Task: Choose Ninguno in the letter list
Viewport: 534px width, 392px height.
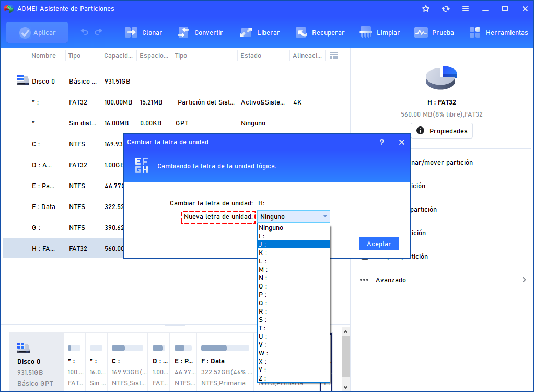Action: pyautogui.click(x=294, y=228)
